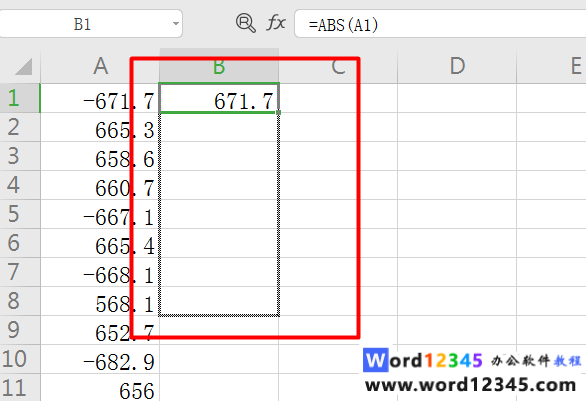This screenshot has height=401, width=586.
Task: Click the fill handle of cell B1
Action: 279,112
